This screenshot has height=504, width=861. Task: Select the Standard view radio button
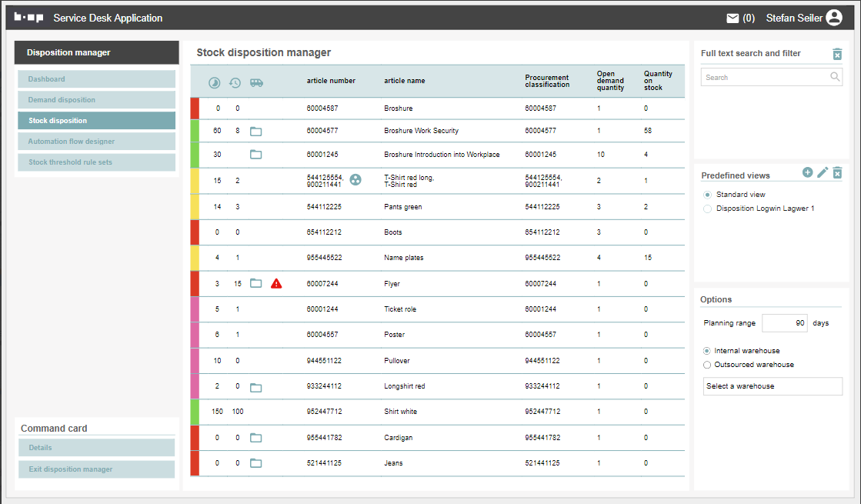coord(707,195)
